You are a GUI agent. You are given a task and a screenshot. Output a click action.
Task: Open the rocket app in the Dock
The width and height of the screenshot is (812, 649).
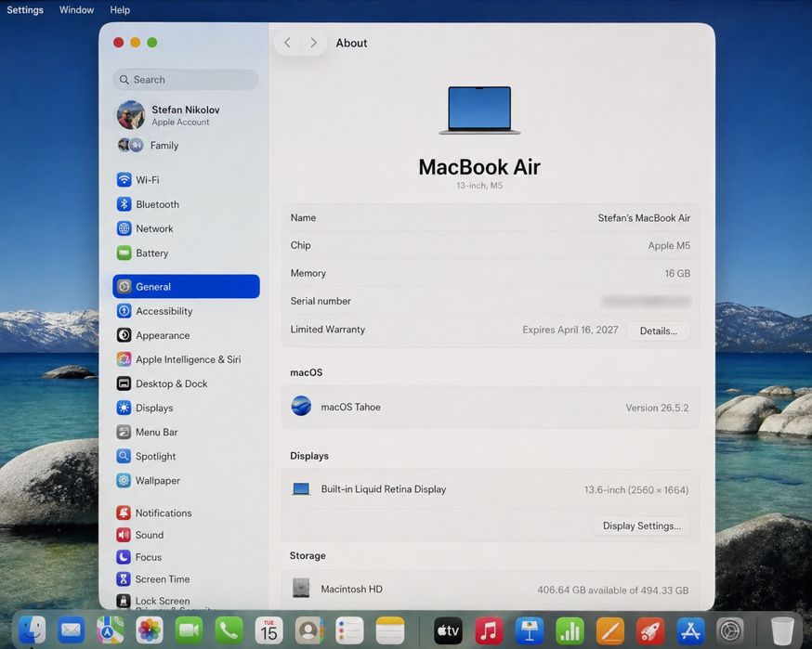click(650, 630)
